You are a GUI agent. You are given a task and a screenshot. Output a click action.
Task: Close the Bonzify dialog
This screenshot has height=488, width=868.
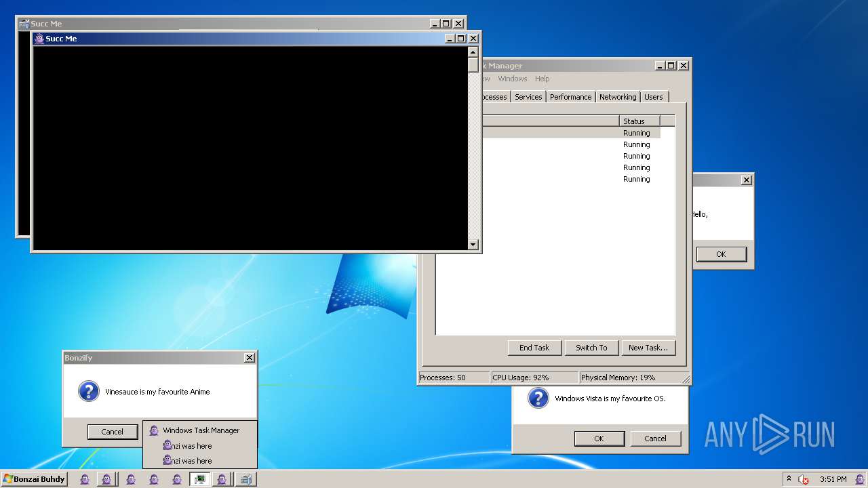[250, 358]
